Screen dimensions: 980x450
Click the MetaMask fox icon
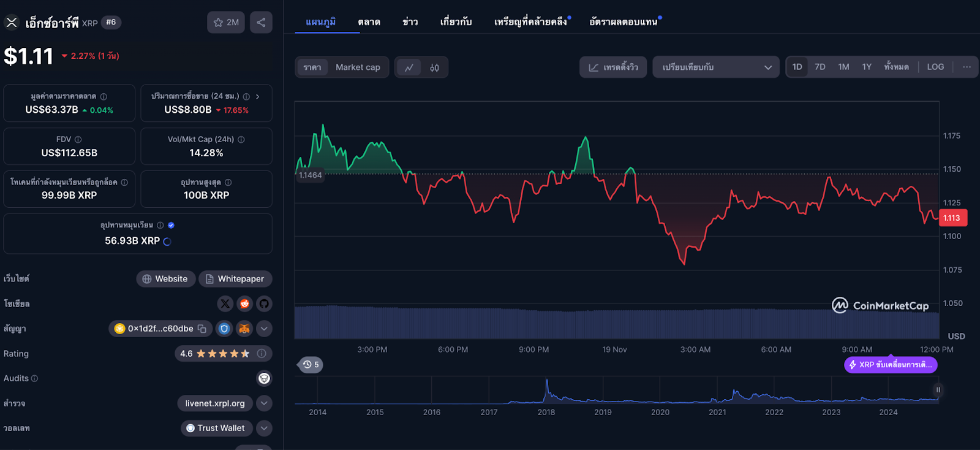click(244, 329)
